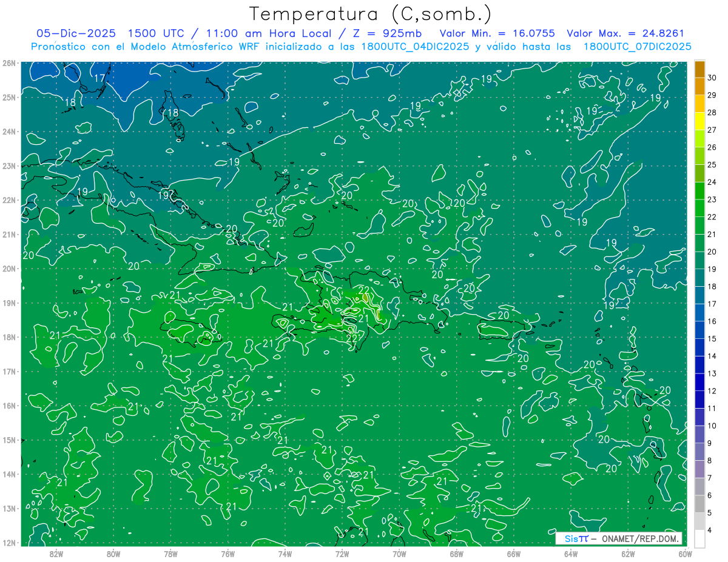Click the "14N" latitude axis label
This screenshot has width=728, height=562.
8,474
